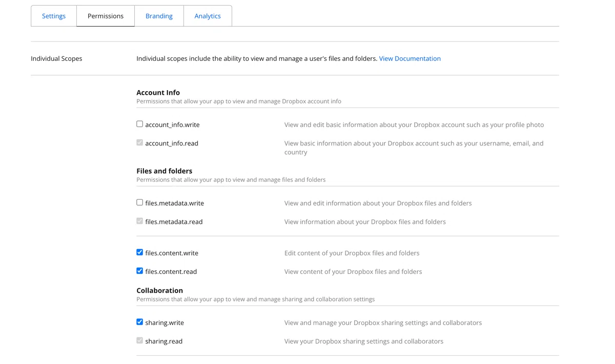Switch to the Settings tab
The height and width of the screenshot is (364, 615).
coord(54,16)
